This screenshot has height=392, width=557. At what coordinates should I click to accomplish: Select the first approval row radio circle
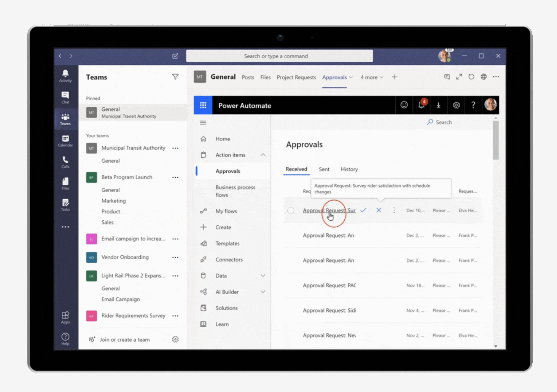(291, 210)
